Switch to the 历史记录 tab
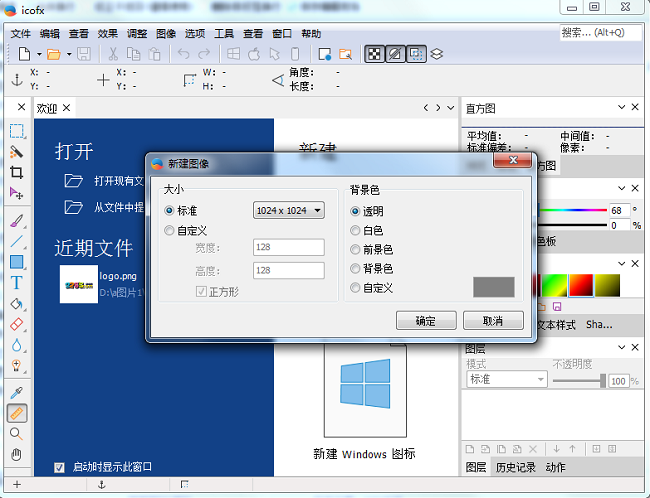Screen dimensions: 650x498 tap(516, 467)
